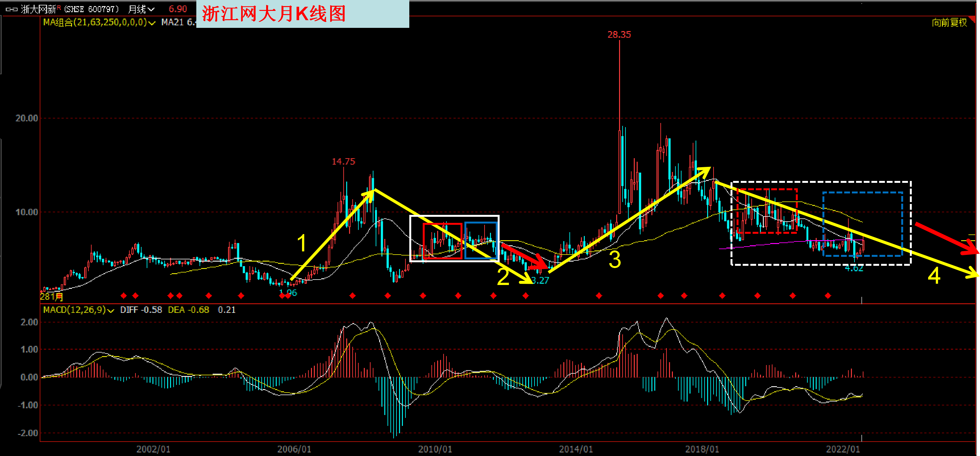Click the chain link icon beside 浙大网新
This screenshot has width=980, height=456.
tap(12, 9)
